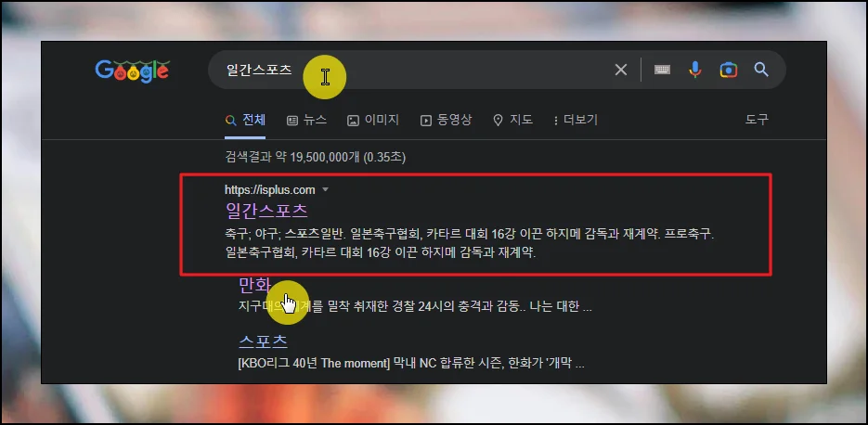Image resolution: width=868 pixels, height=425 pixels.
Task: Open the 만화 sitelink
Action: point(254,286)
